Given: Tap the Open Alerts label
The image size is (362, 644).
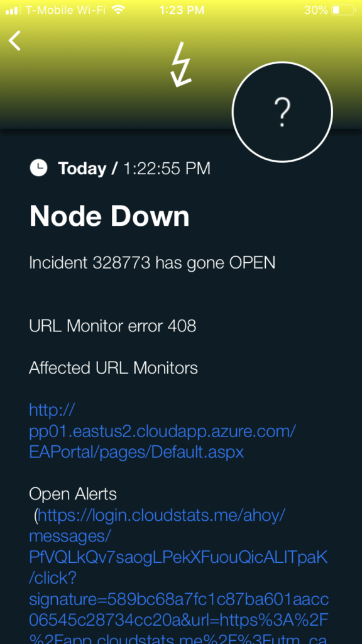Looking at the screenshot, I should click(73, 494).
